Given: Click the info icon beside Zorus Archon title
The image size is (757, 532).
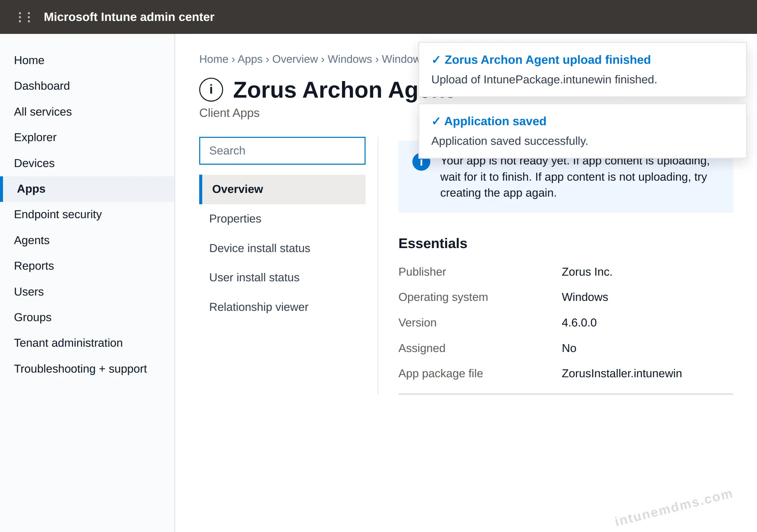Looking at the screenshot, I should (211, 90).
